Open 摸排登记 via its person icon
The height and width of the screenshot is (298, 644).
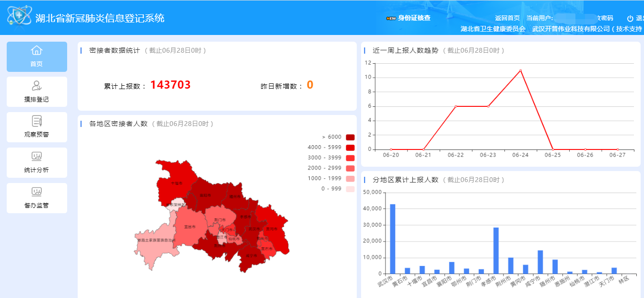(36, 86)
